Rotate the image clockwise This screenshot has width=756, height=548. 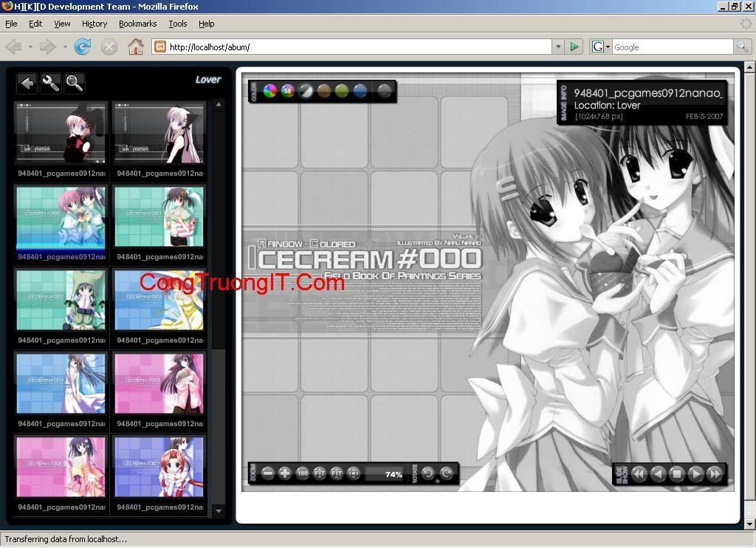447,473
